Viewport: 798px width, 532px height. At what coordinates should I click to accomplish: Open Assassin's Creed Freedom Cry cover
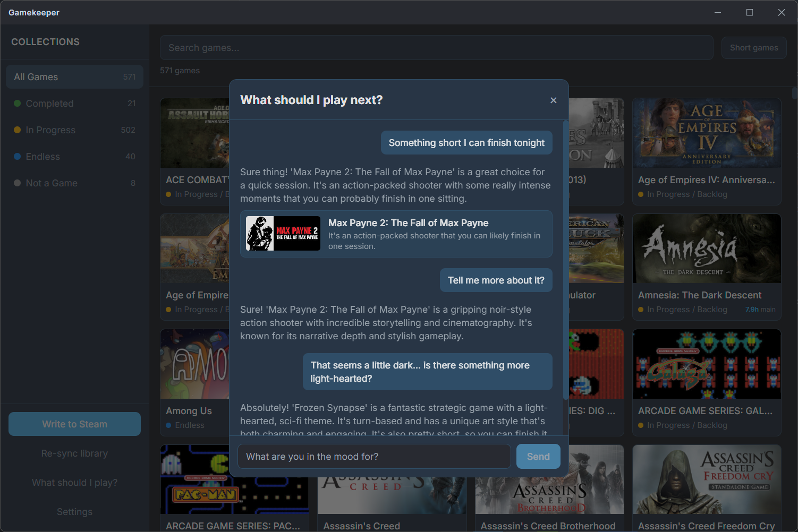[707, 479]
